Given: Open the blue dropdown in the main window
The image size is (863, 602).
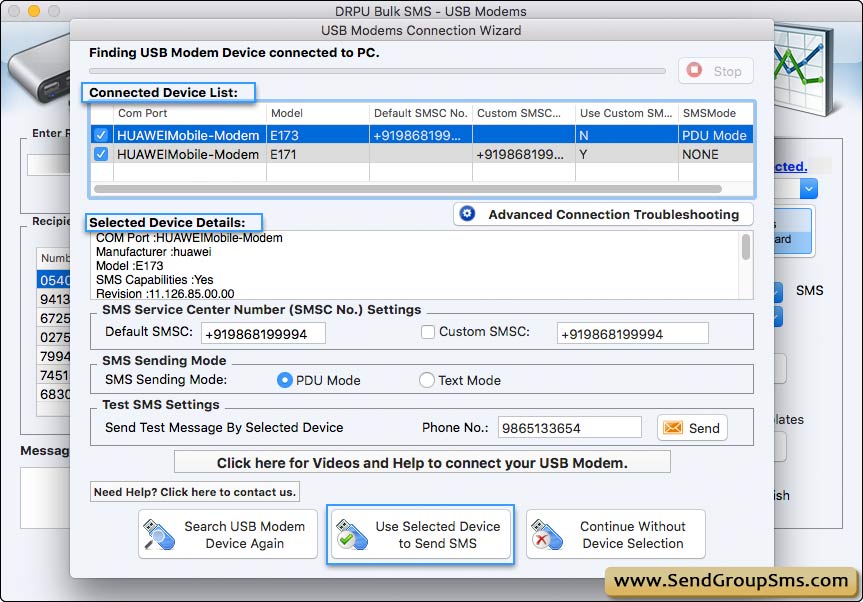Looking at the screenshot, I should click(809, 189).
